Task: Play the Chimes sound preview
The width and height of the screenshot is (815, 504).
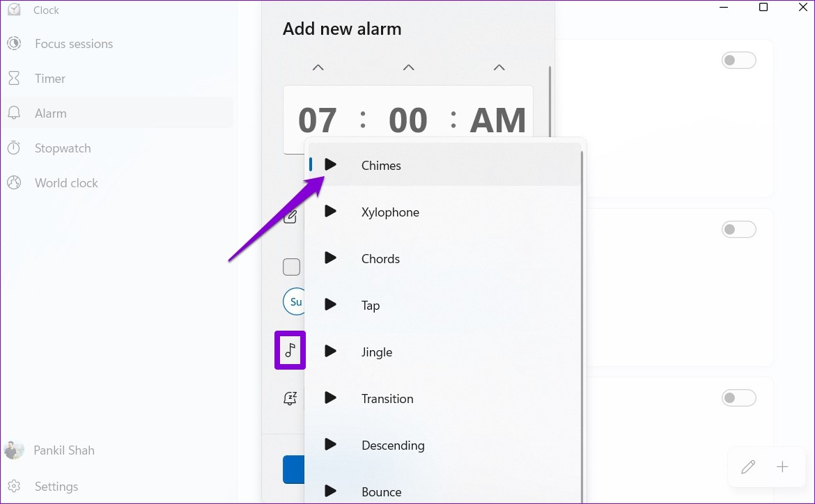Action: pyautogui.click(x=331, y=165)
